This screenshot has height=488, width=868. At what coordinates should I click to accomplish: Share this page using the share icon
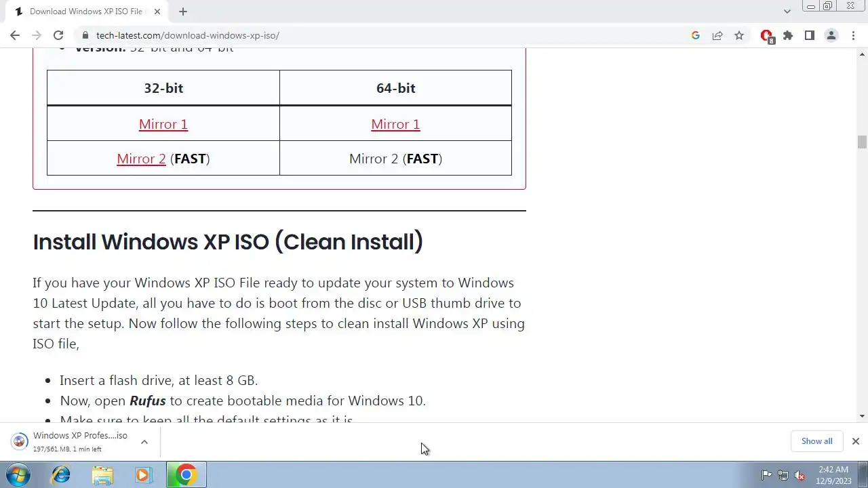[717, 35]
